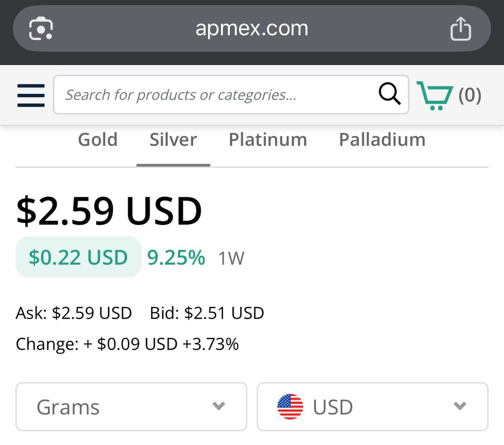The height and width of the screenshot is (445, 504).
Task: Click the 1W time range label
Action: [x=231, y=258]
